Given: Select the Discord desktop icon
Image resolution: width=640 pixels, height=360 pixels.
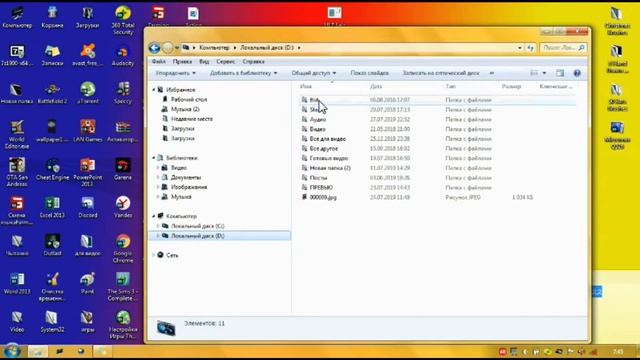Looking at the screenshot, I should click(87, 207).
